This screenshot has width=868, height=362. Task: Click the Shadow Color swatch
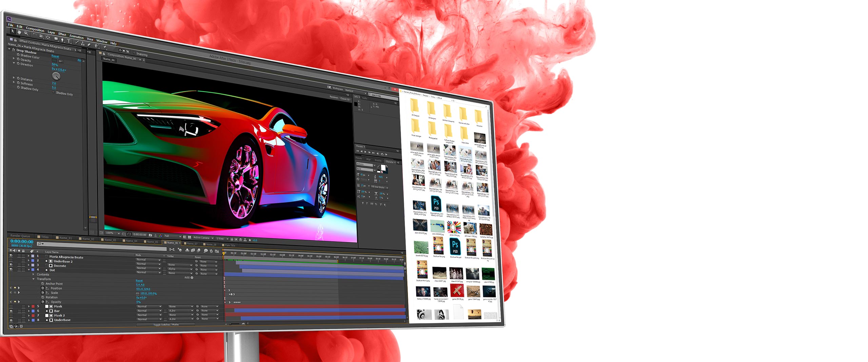54,60
